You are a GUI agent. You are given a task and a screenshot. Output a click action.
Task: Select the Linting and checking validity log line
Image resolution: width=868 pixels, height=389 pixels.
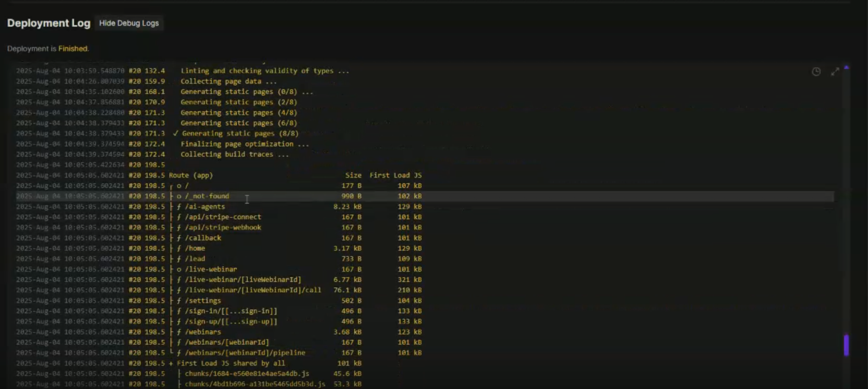[264, 71]
